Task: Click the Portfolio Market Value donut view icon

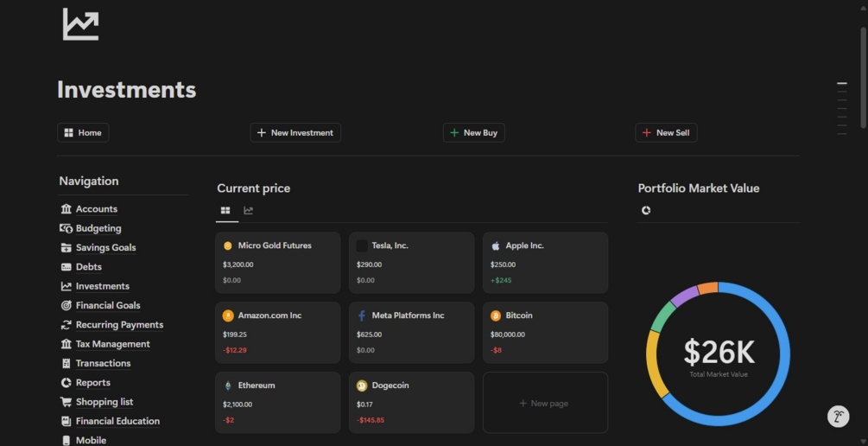Action: tap(646, 211)
